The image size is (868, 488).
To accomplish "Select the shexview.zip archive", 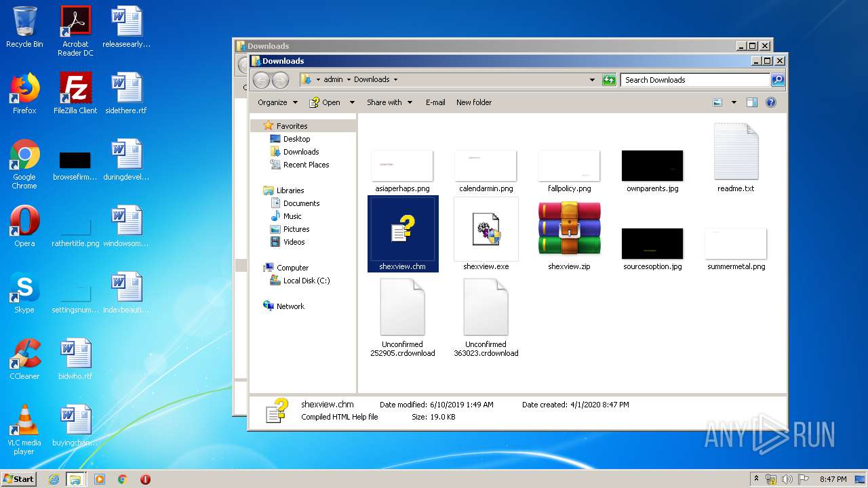I will pyautogui.click(x=570, y=234).
